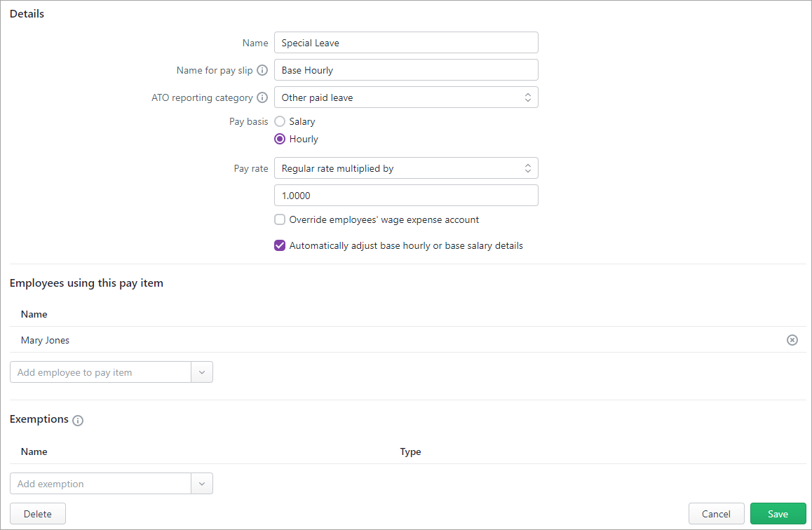The width and height of the screenshot is (812, 530).
Task: Enable Override employees' wage expense account
Action: [x=280, y=219]
